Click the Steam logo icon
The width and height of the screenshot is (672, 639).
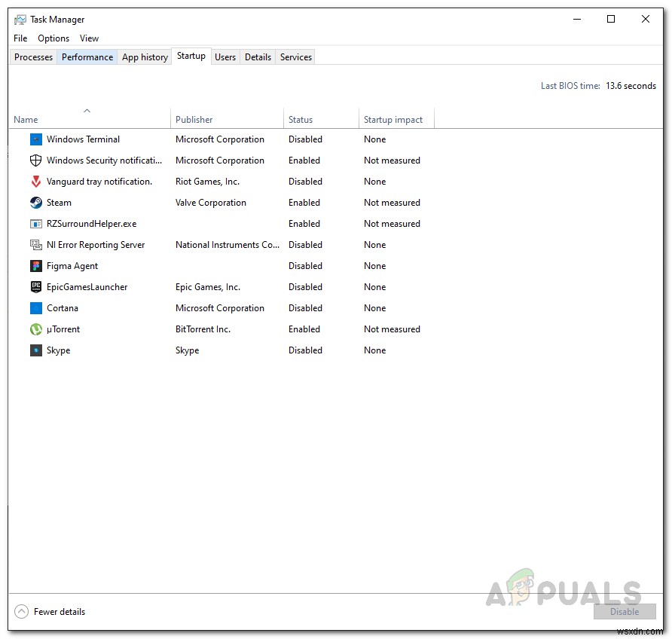36,202
